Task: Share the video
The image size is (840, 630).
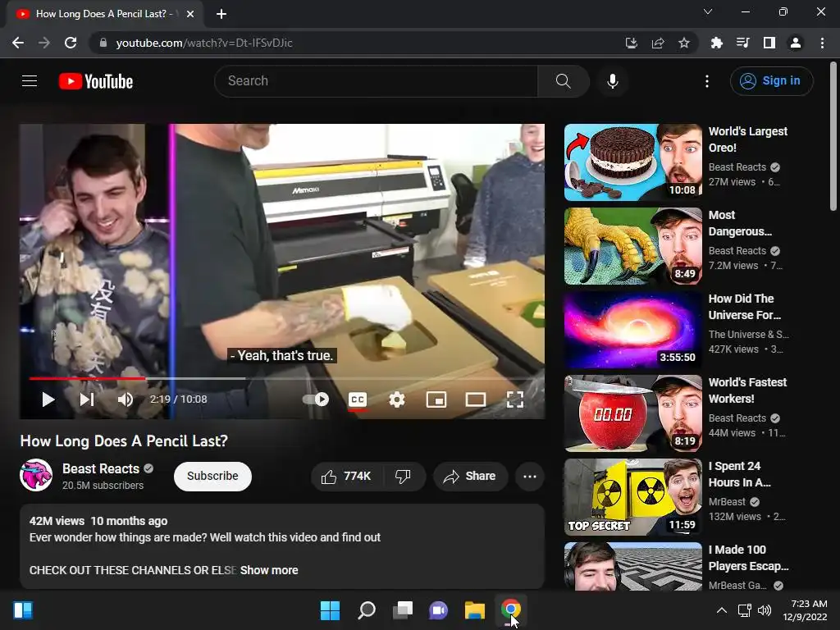Action: [470, 477]
